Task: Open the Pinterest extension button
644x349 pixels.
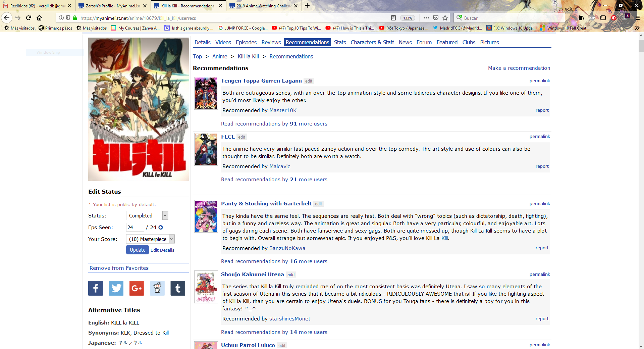Action: 614,18
